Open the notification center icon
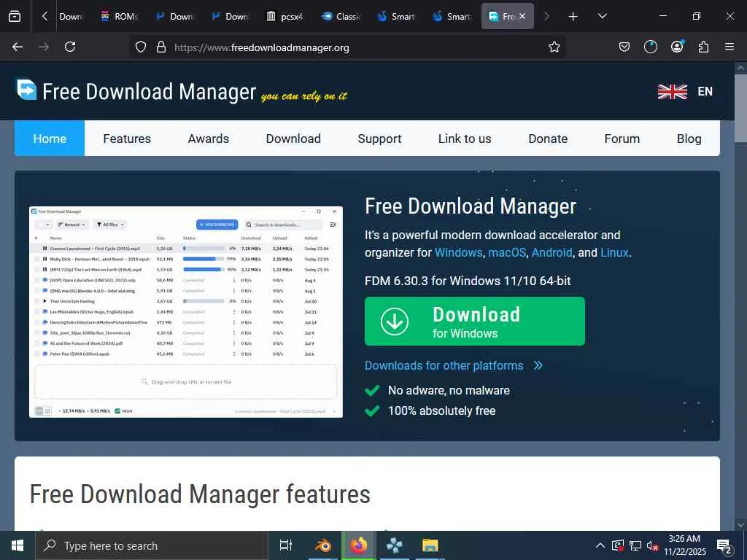 tap(724, 546)
